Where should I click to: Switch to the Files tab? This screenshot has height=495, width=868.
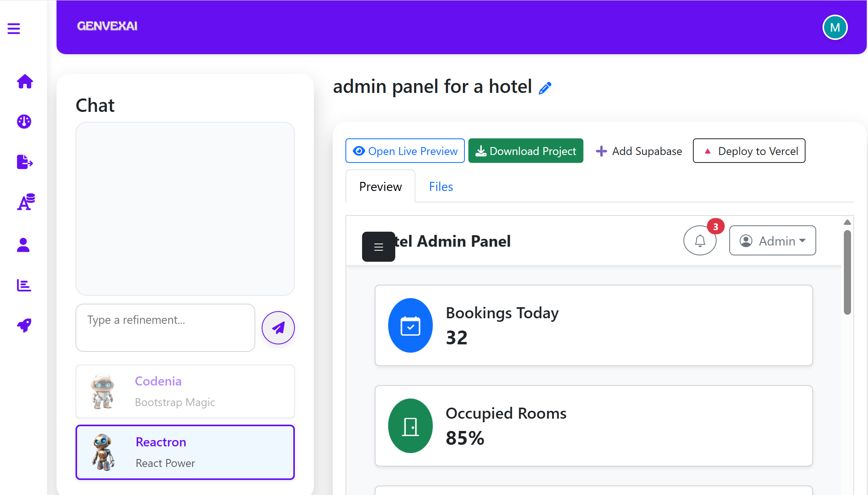(441, 187)
